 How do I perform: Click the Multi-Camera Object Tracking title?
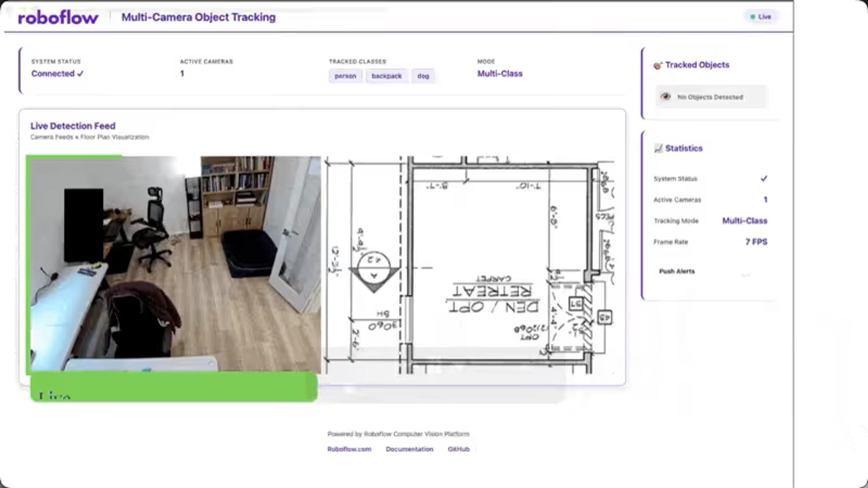coord(198,17)
